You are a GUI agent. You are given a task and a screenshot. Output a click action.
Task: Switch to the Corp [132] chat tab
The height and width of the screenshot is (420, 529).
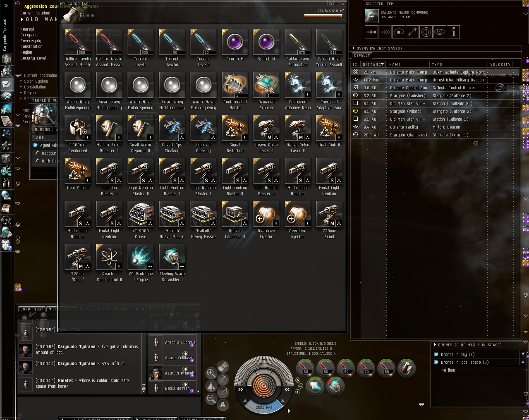coord(32,309)
